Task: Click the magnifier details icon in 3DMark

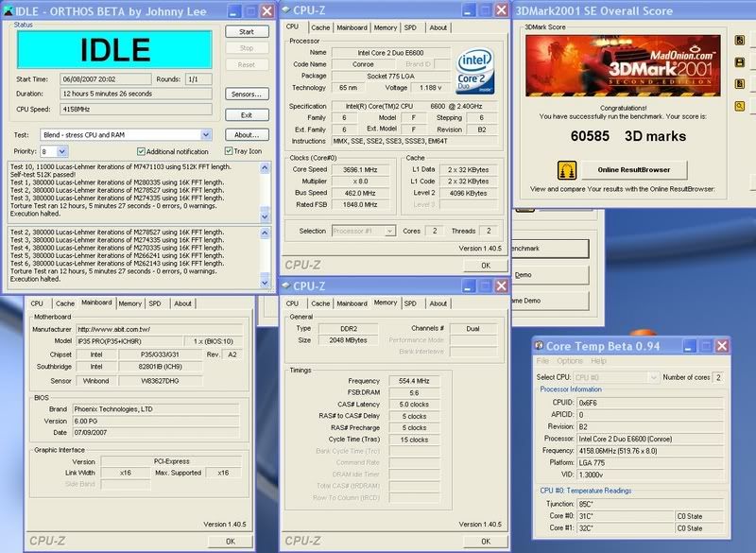Action: [x=740, y=106]
